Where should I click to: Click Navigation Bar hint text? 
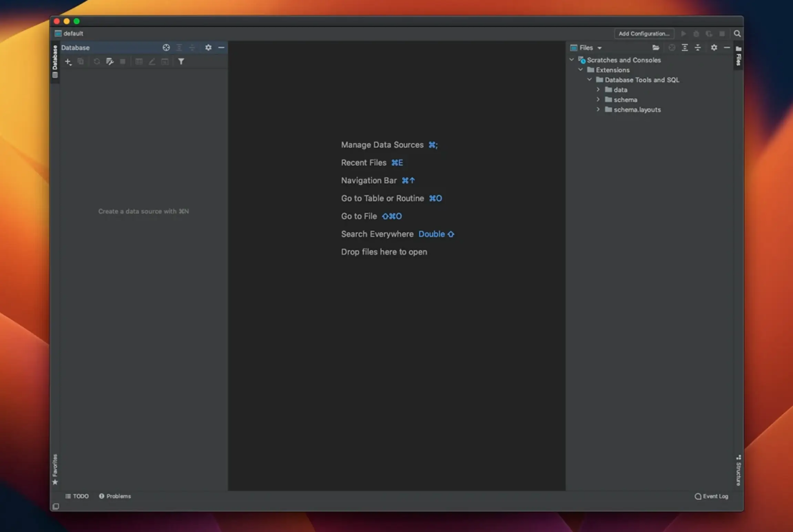369,181
